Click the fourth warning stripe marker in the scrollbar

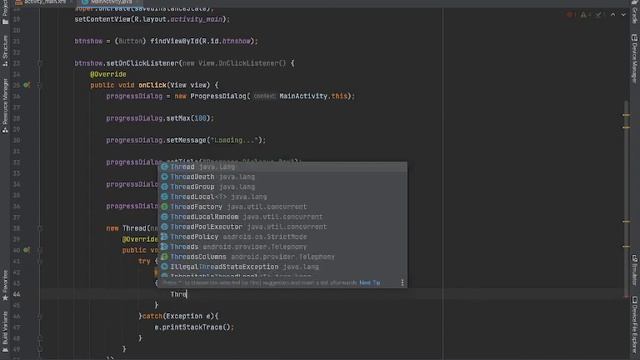coord(626,246)
